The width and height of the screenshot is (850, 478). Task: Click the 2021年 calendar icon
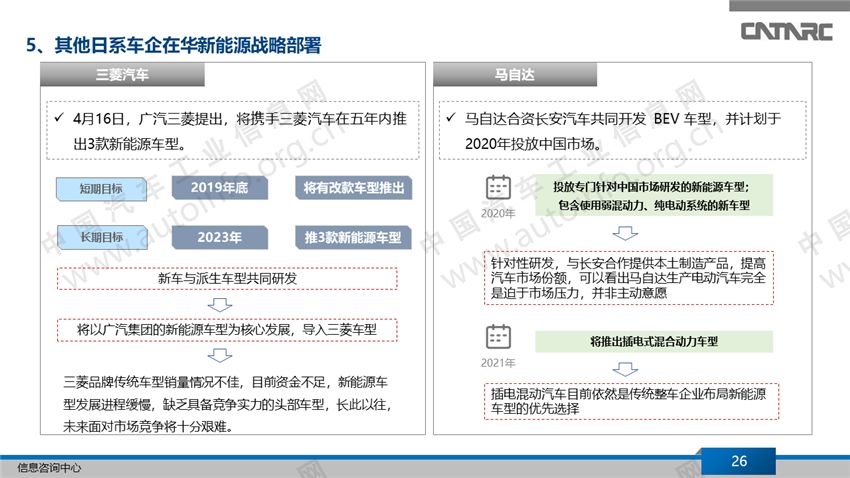pyautogui.click(x=498, y=337)
